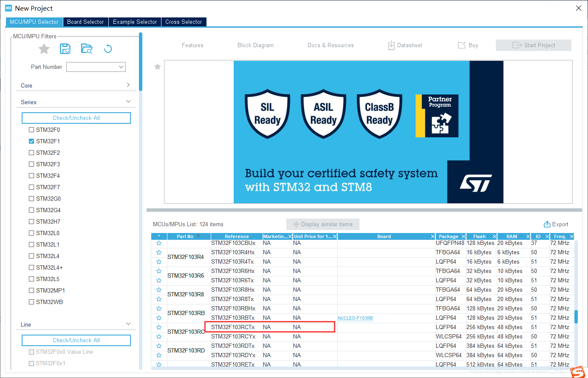588x378 pixels.
Task: Close the Freq. column with its X
Action: tap(572, 236)
